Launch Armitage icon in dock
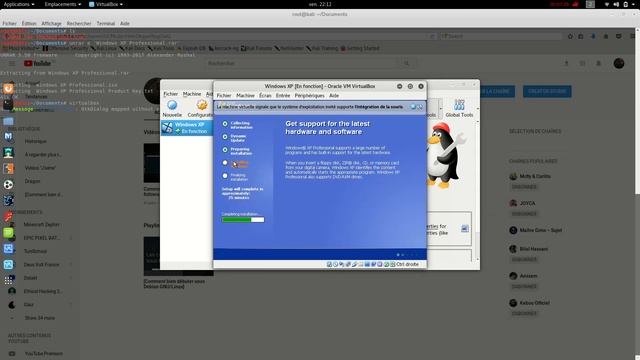The height and width of the screenshot is (360, 640). pos(9,152)
